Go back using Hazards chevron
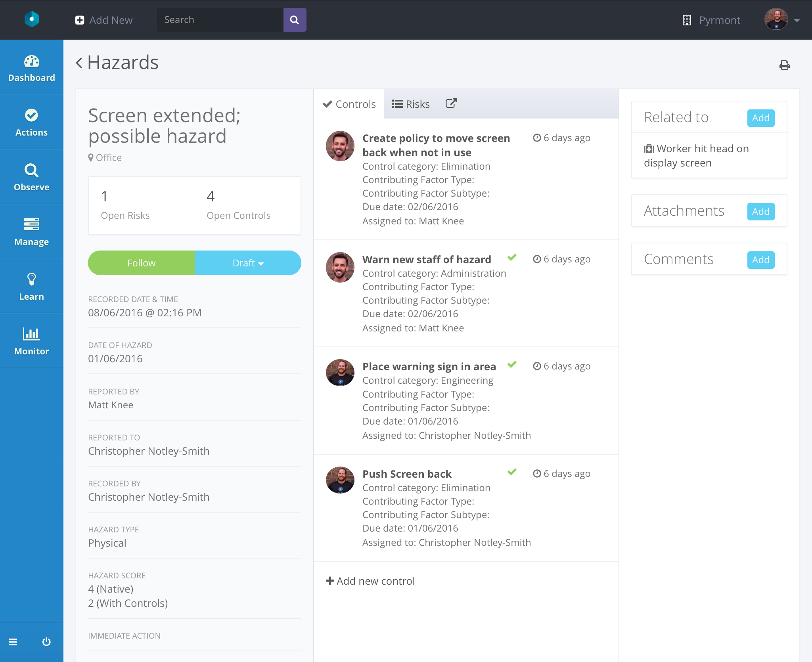Viewport: 812px width, 662px height. [79, 63]
